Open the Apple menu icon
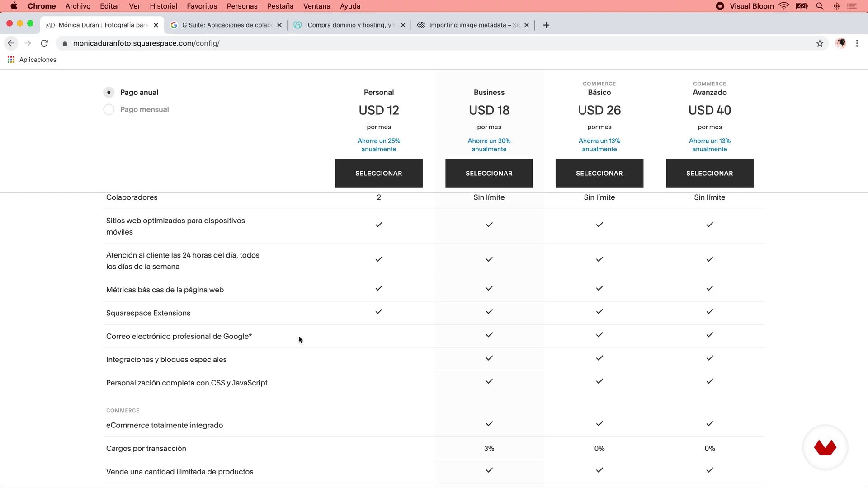This screenshot has width=868, height=488. (14, 6)
